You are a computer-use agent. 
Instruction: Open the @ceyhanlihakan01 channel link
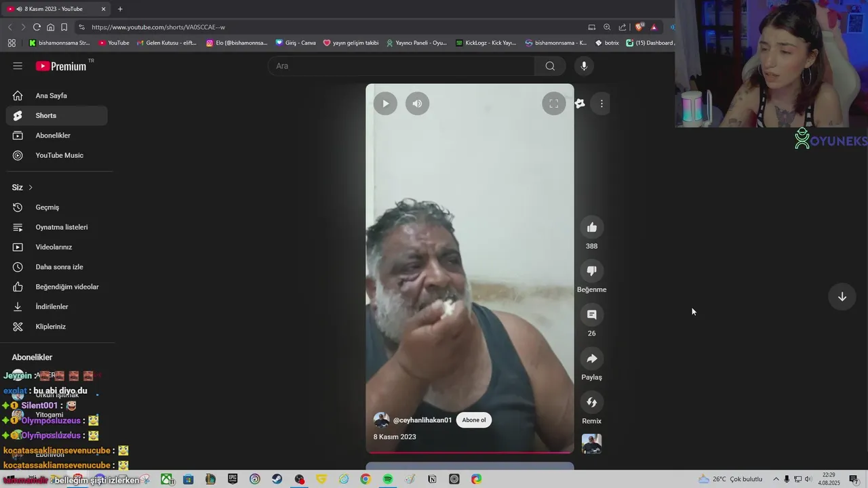[422, 420]
